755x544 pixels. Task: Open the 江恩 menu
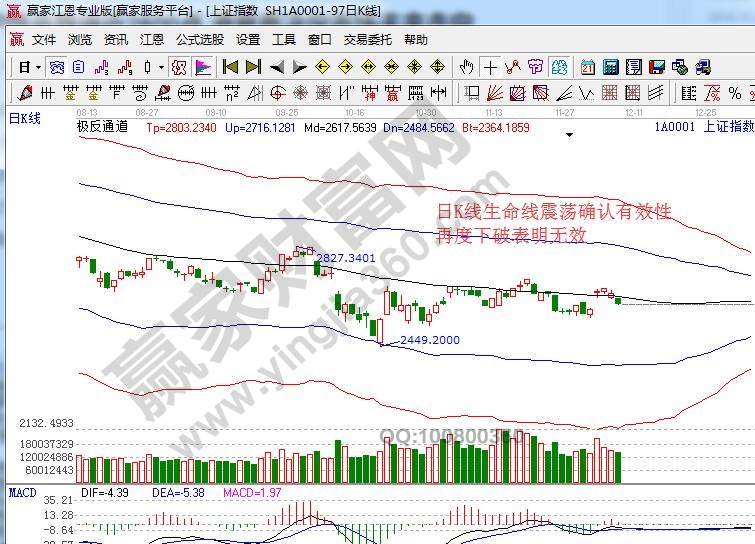152,40
